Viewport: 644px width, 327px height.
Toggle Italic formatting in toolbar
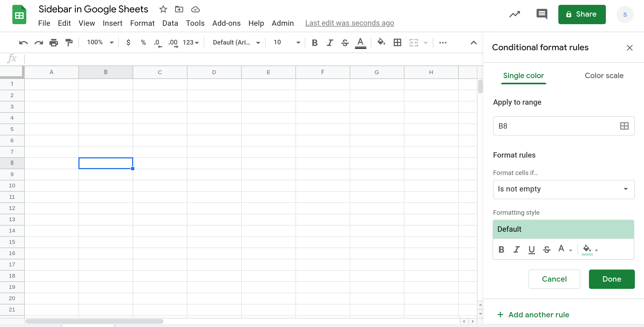pyautogui.click(x=330, y=42)
